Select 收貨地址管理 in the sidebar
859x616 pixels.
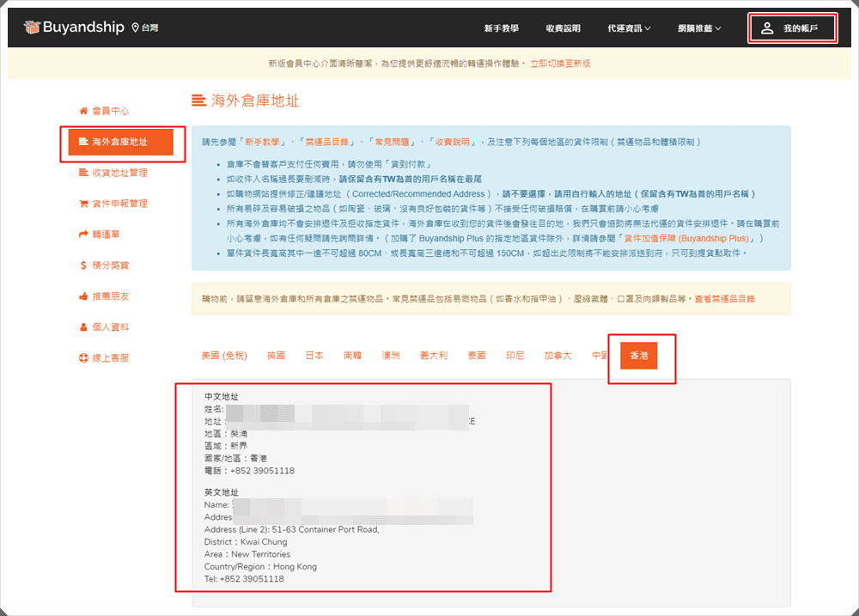coord(119,173)
